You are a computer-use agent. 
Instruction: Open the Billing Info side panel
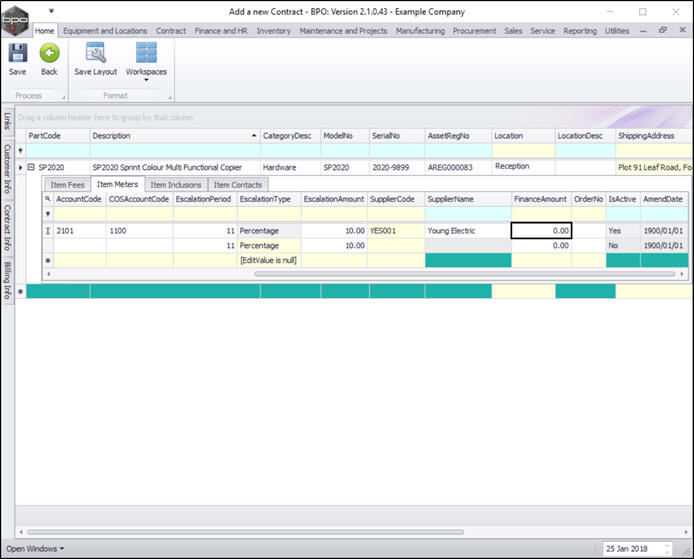[7, 280]
